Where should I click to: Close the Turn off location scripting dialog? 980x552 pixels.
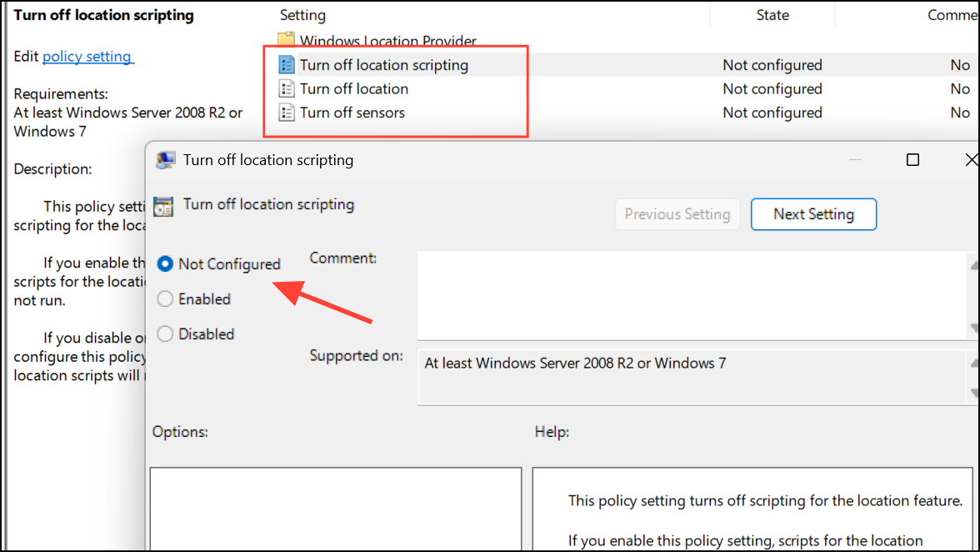click(x=972, y=160)
